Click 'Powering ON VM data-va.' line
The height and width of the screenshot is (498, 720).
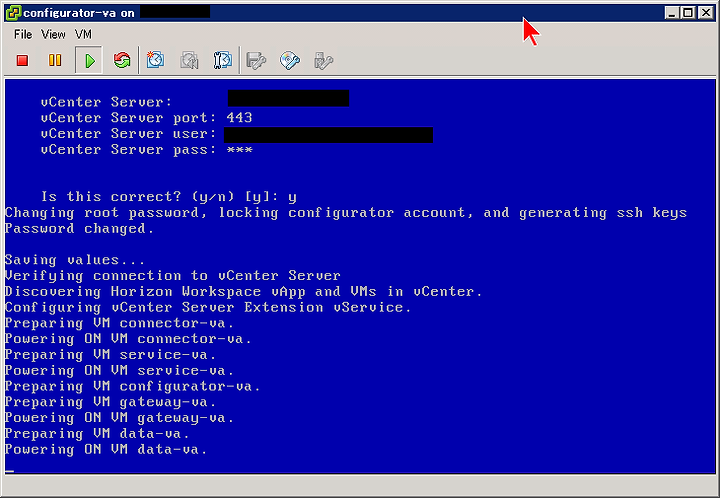tap(106, 450)
